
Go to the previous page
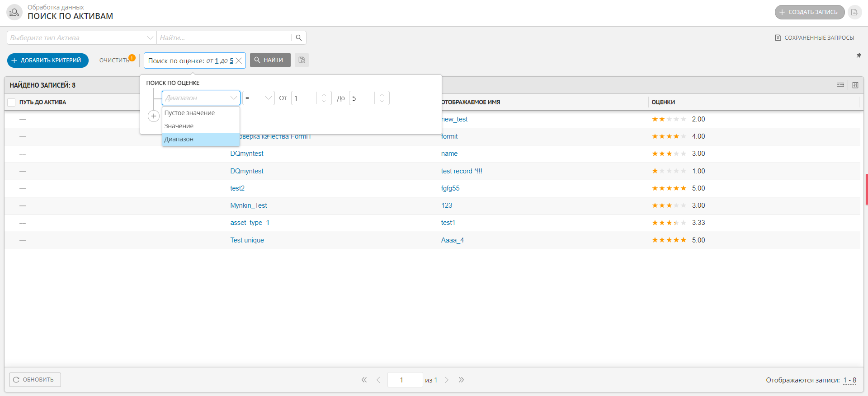(x=378, y=380)
